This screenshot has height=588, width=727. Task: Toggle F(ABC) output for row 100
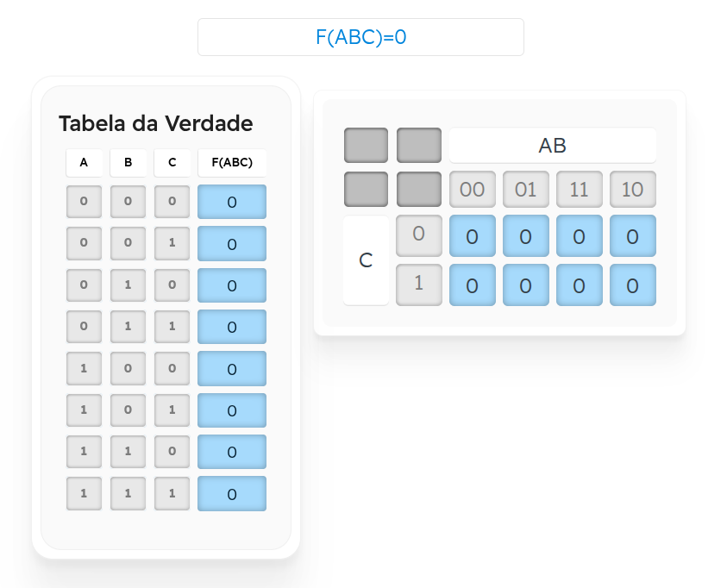[232, 368]
